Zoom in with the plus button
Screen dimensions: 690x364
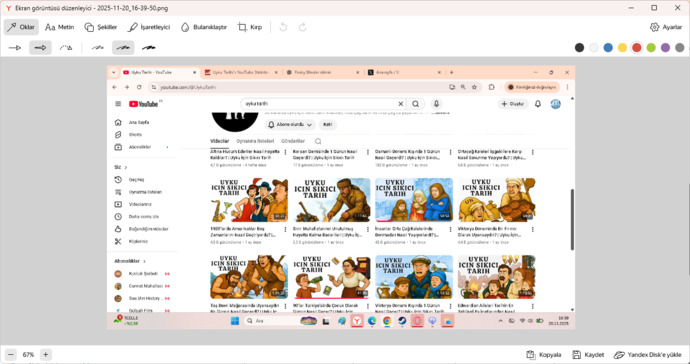pos(45,354)
